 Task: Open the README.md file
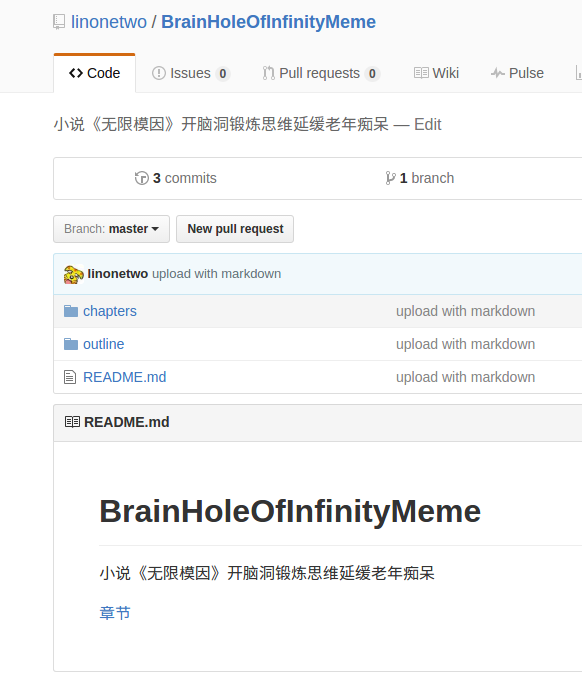[125, 377]
